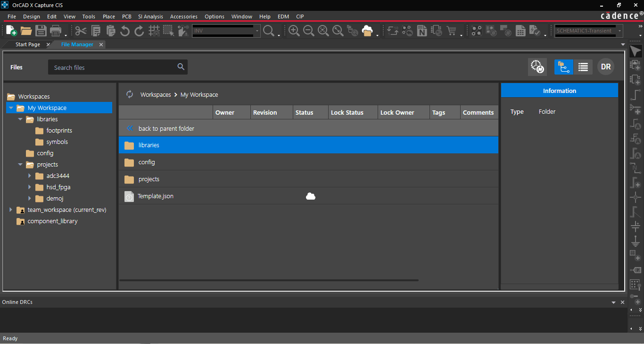Open the Accessories menu
This screenshot has width=644, height=344.
[184, 17]
